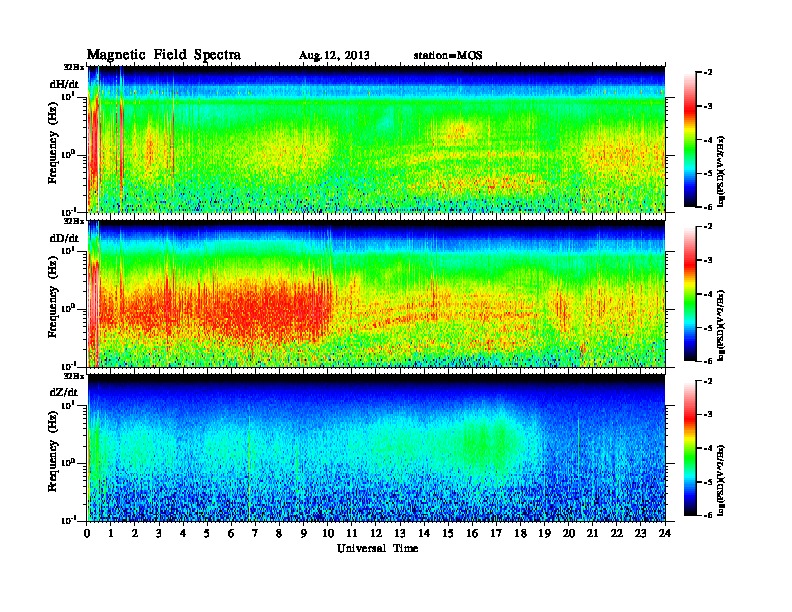
Task: Click hour '18' on the time axis
Action: point(520,534)
